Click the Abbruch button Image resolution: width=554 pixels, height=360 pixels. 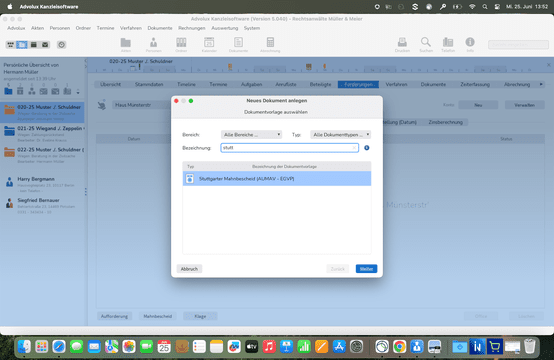pyautogui.click(x=189, y=269)
